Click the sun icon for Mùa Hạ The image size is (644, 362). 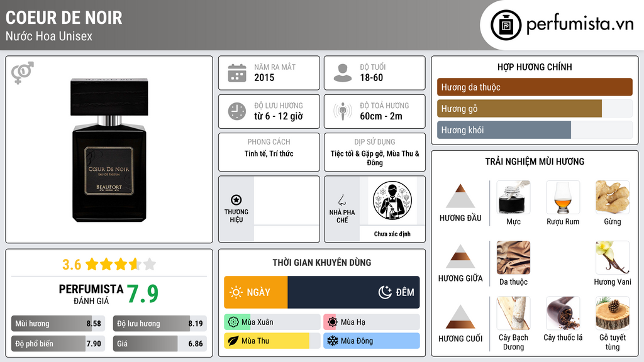[x=333, y=322]
